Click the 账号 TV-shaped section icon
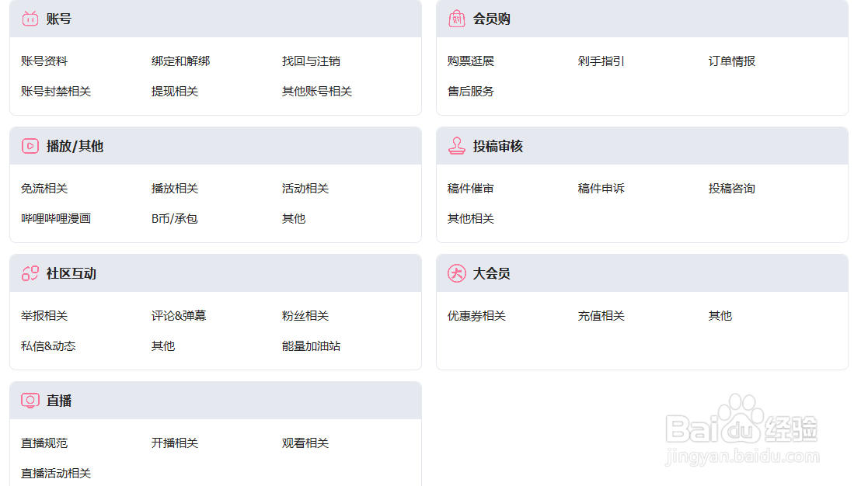The width and height of the screenshot is (868, 486). [x=30, y=19]
